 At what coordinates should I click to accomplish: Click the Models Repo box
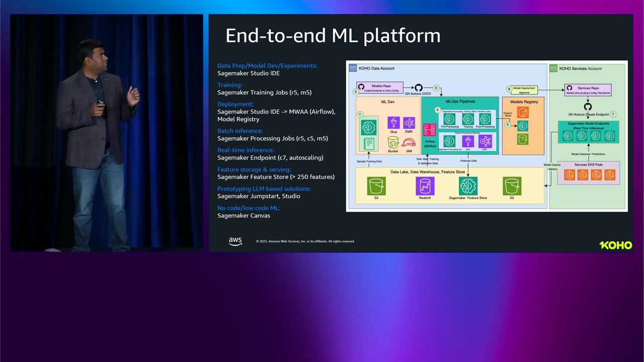380,88
